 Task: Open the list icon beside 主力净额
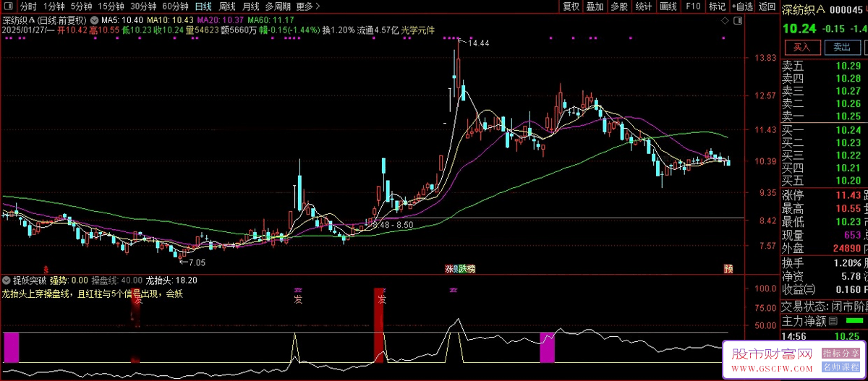pyautogui.click(x=833, y=321)
